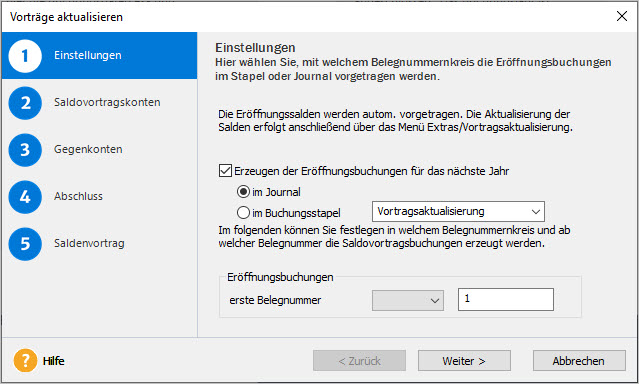Click the orange question mark help icon
Screen dimensions: 639x384
(x=25, y=360)
